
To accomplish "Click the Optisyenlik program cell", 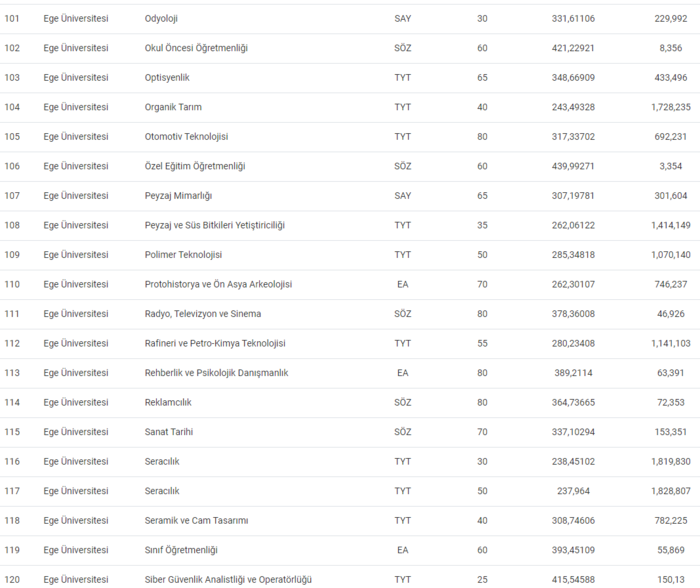I will click(167, 78).
